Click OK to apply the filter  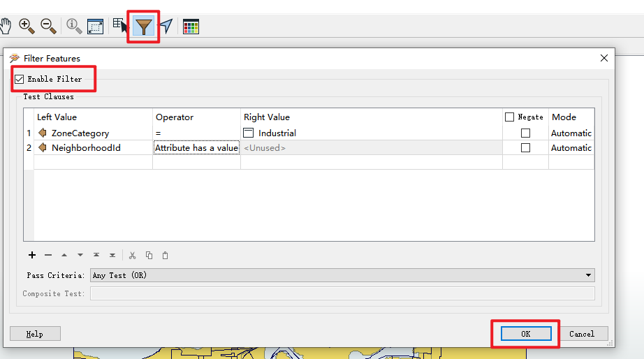point(525,334)
